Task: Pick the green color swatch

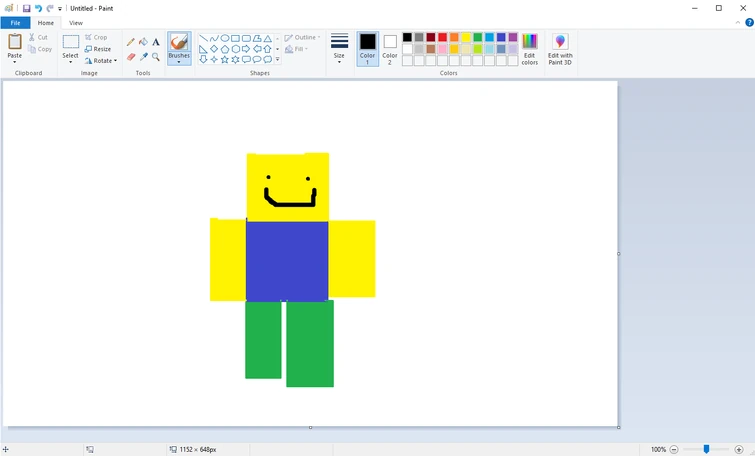Action: point(478,37)
